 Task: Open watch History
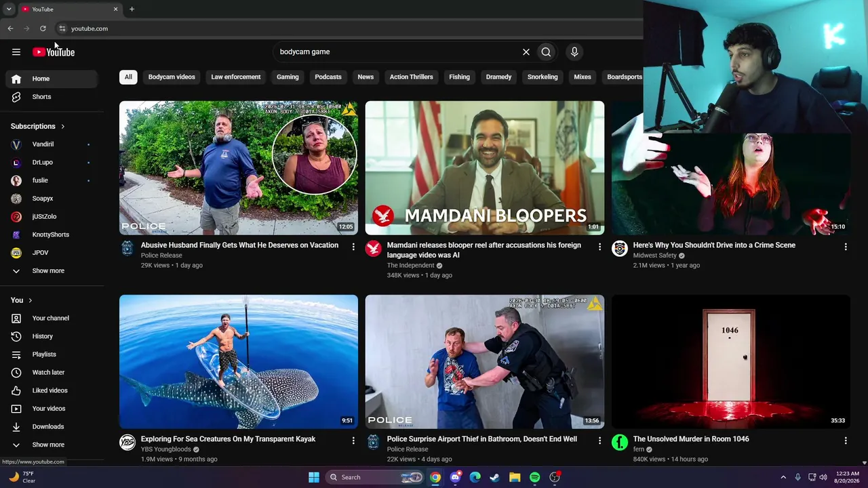(x=52, y=336)
